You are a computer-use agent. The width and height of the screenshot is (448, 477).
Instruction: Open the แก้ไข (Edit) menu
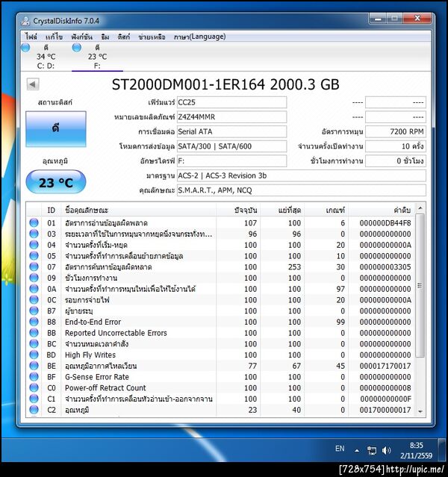click(x=55, y=37)
